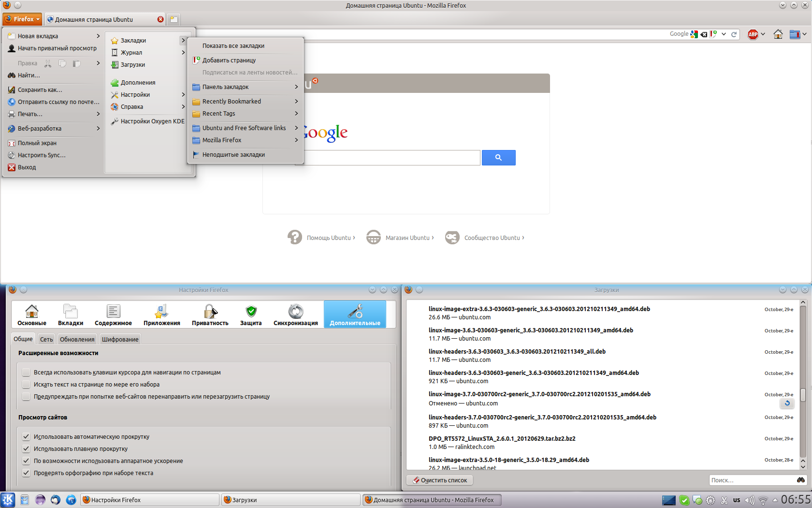Open Синхронизация preferences pane icon

pyautogui.click(x=296, y=314)
